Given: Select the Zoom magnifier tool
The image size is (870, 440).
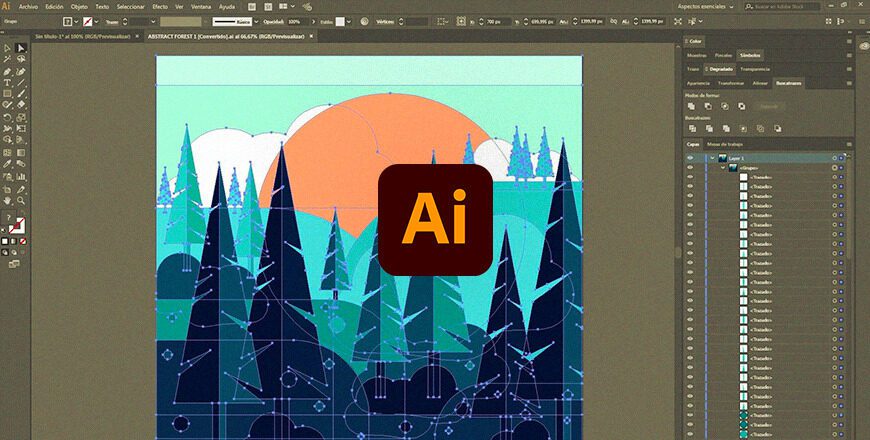Looking at the screenshot, I should [x=21, y=200].
